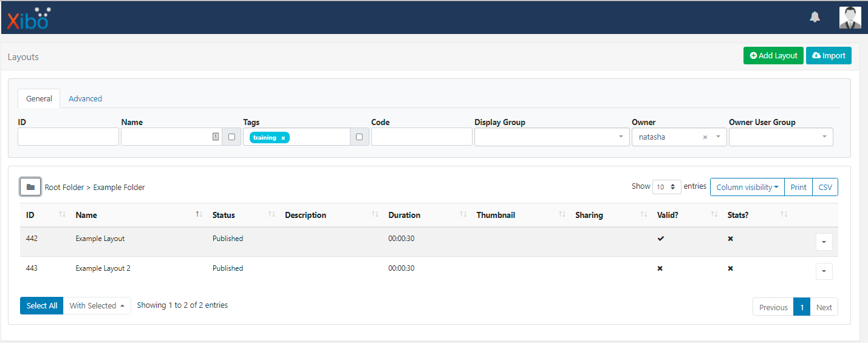The height and width of the screenshot is (343, 868).
Task: Click the Import button
Action: 829,55
